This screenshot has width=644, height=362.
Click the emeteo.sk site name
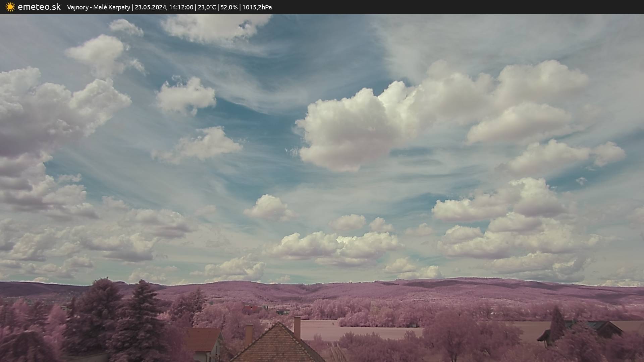click(39, 7)
